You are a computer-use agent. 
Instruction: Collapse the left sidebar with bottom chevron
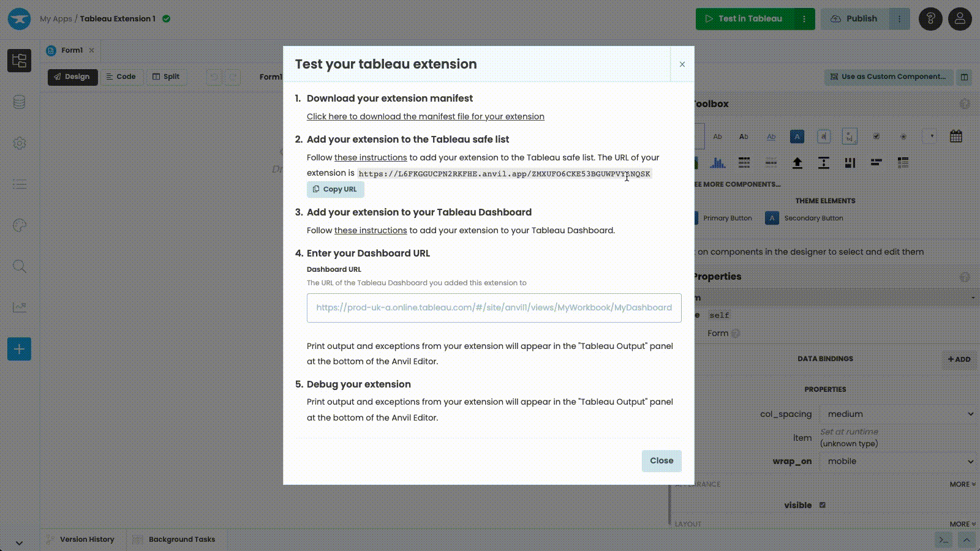pyautogui.click(x=19, y=543)
